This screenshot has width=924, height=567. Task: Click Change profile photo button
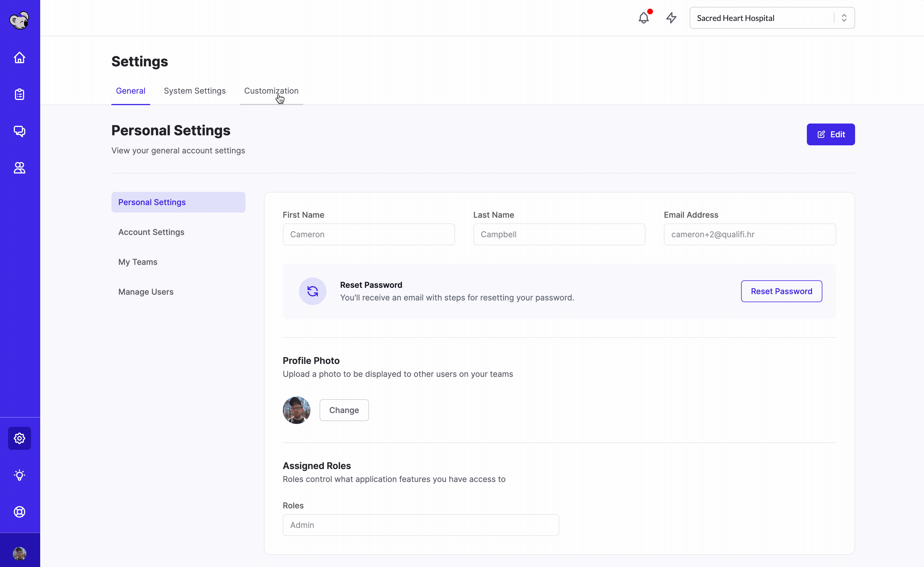(x=344, y=410)
